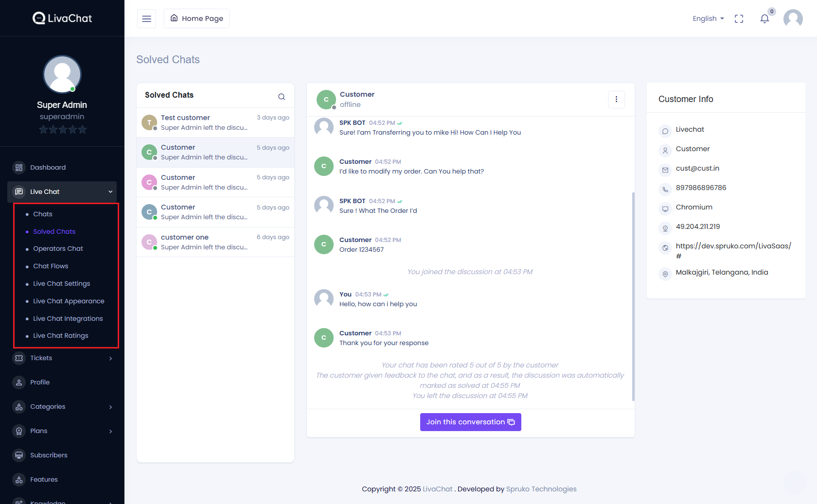Click the search icon in Solved Chats
The height and width of the screenshot is (504, 817).
(x=282, y=97)
